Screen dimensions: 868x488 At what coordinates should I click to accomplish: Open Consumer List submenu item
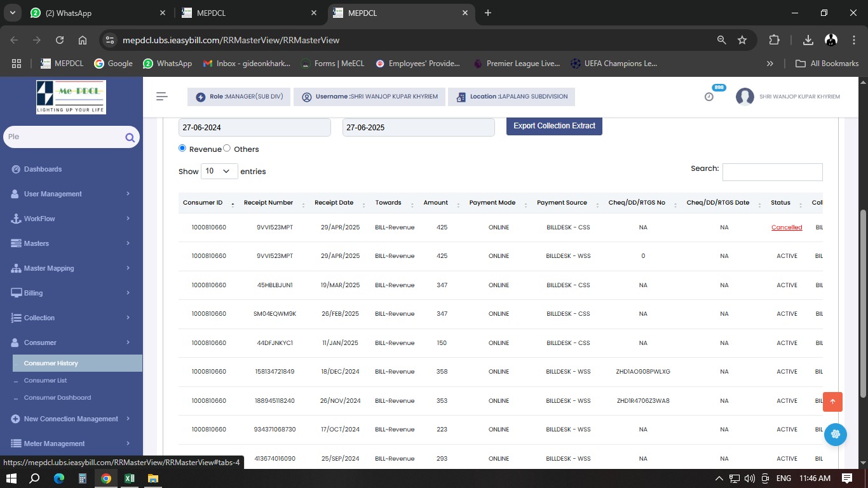(x=45, y=380)
